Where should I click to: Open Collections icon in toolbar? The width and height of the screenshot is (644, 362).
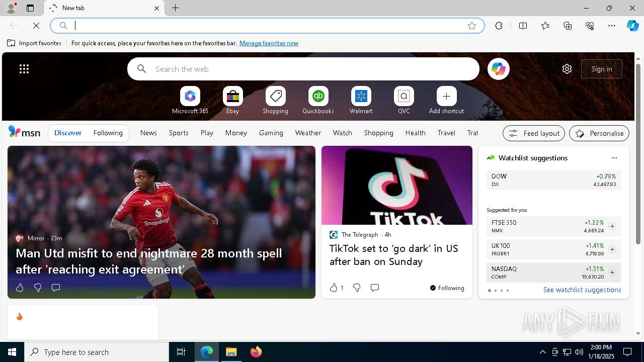tap(568, 26)
